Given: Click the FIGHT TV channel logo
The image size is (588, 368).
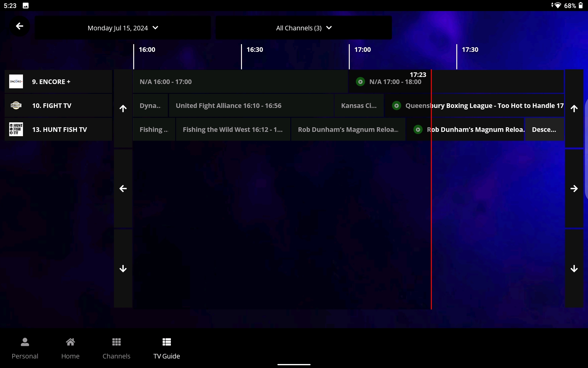Looking at the screenshot, I should point(16,105).
